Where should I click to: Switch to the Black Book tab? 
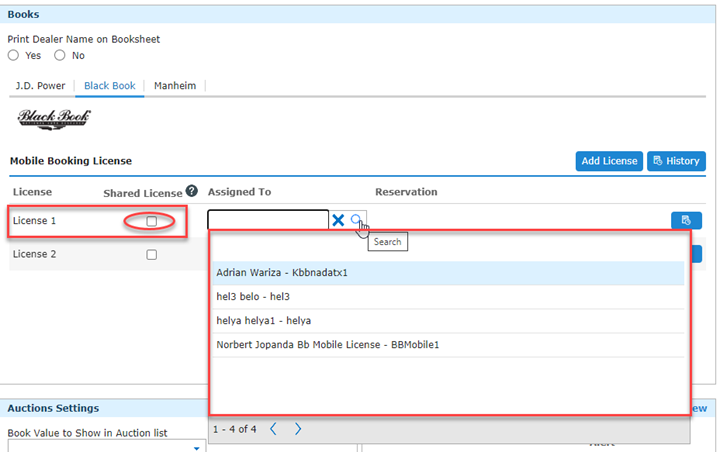(x=110, y=86)
